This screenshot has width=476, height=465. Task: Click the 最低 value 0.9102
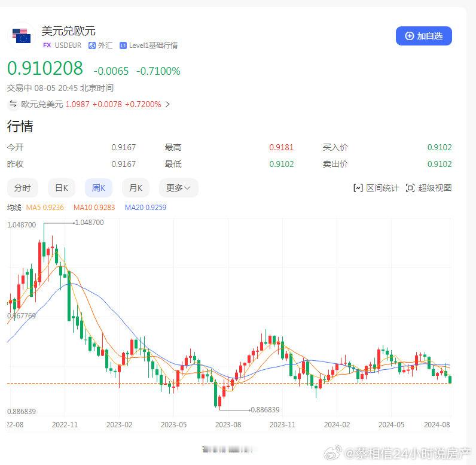(x=282, y=164)
